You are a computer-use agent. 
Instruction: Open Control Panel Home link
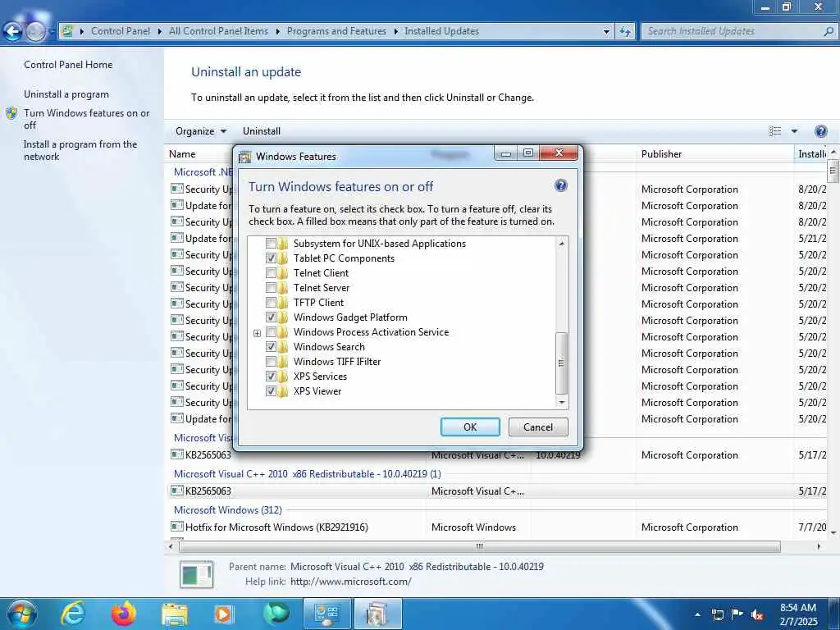click(68, 64)
